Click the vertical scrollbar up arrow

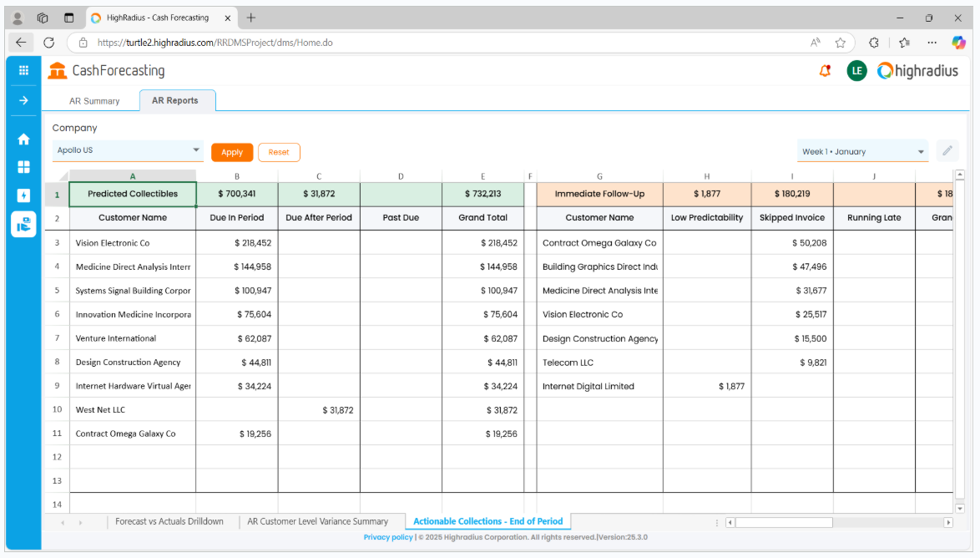click(960, 175)
